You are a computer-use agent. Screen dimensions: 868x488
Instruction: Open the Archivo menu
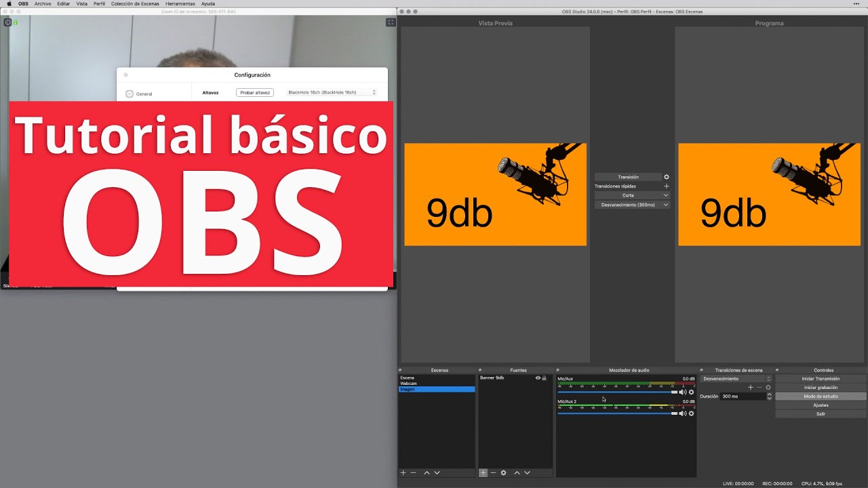(x=43, y=3)
